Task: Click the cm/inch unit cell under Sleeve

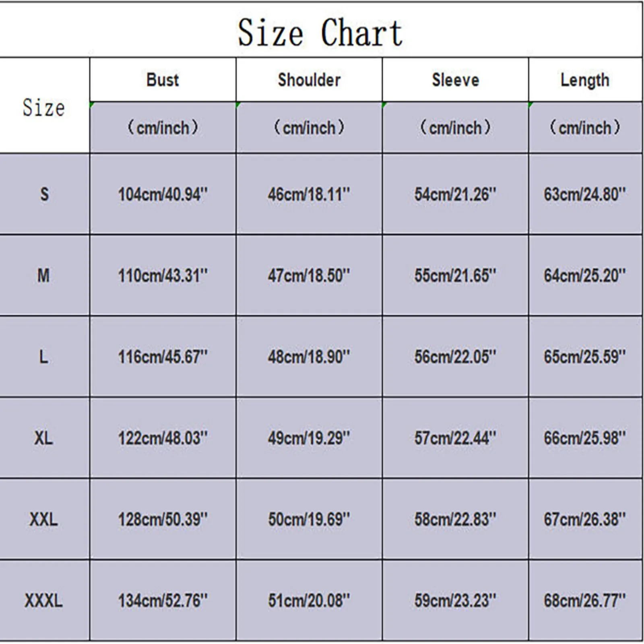Action: point(455,128)
